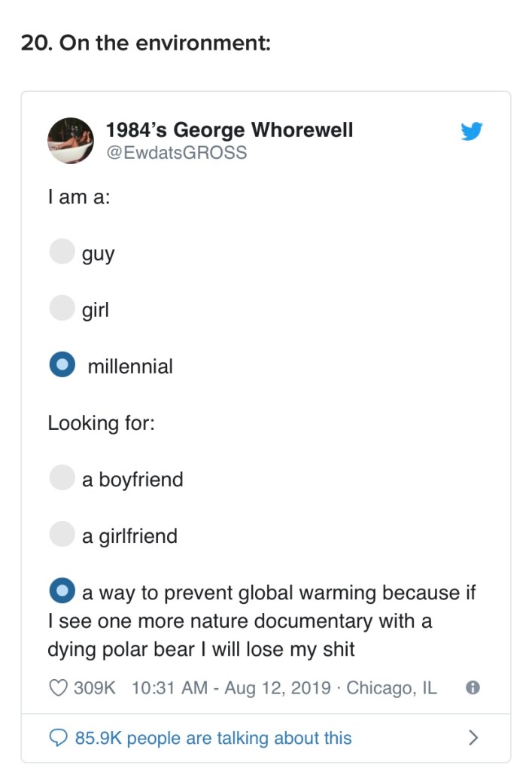532x771 pixels.
Task: Select the "guy" radio option
Action: (62, 251)
